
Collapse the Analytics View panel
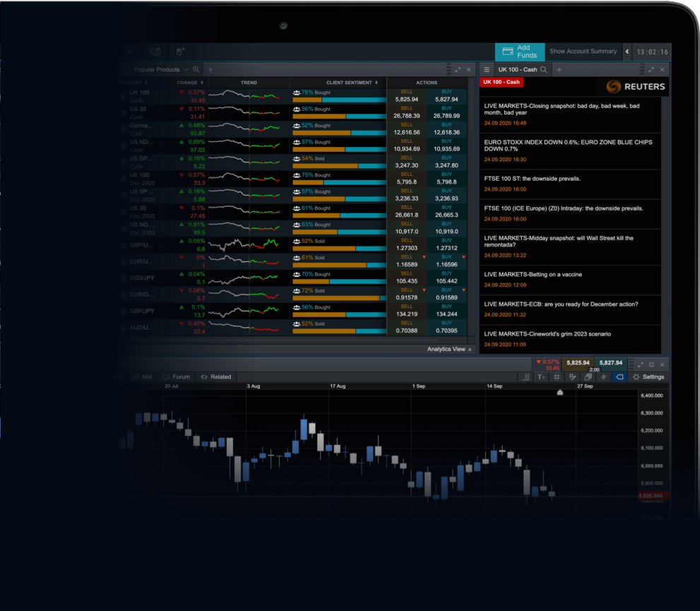coord(448,349)
